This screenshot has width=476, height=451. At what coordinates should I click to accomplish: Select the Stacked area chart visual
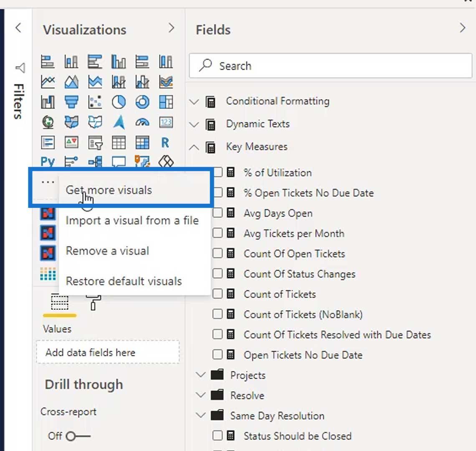tap(95, 82)
